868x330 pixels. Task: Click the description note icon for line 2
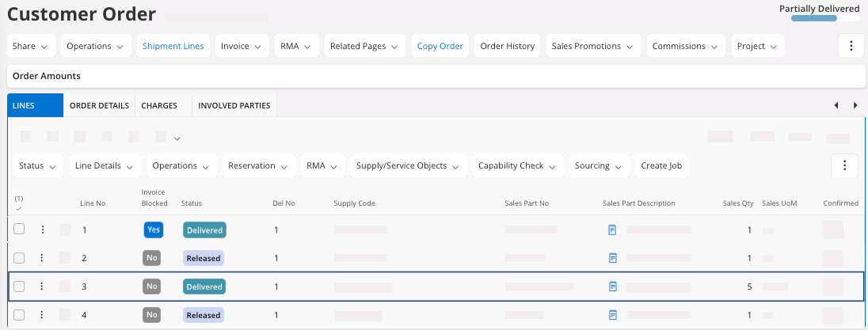[x=612, y=258]
